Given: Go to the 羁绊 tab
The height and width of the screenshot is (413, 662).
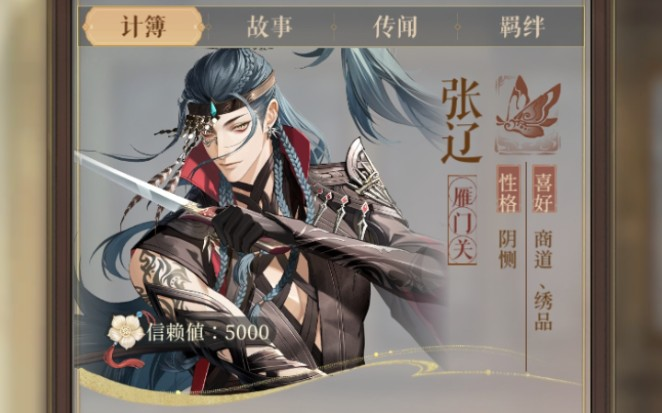Looking at the screenshot, I should [x=522, y=27].
